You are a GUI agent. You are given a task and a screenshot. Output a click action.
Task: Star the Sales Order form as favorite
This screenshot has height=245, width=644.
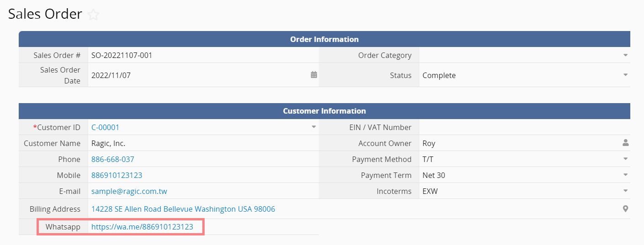[93, 15]
